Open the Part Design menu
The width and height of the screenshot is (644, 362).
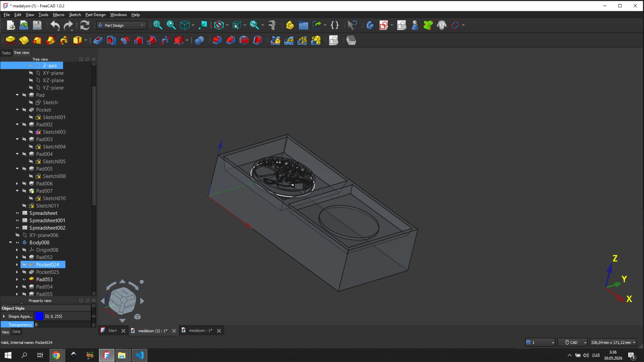click(x=95, y=15)
